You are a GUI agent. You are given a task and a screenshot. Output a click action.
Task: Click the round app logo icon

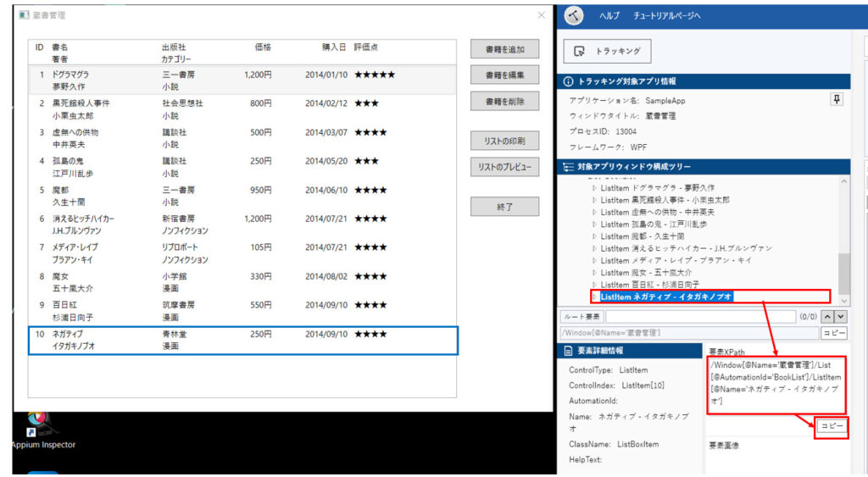[x=576, y=16]
